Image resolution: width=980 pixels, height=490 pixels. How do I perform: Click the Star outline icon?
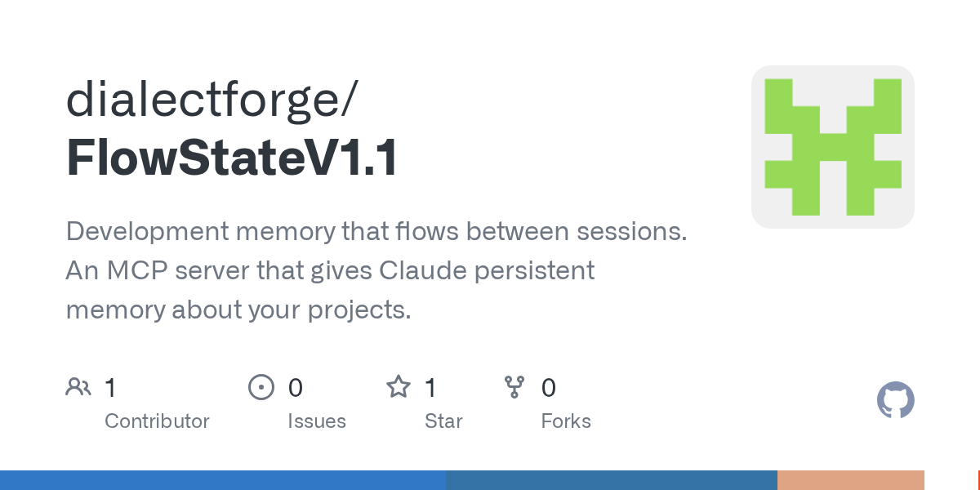(398, 387)
